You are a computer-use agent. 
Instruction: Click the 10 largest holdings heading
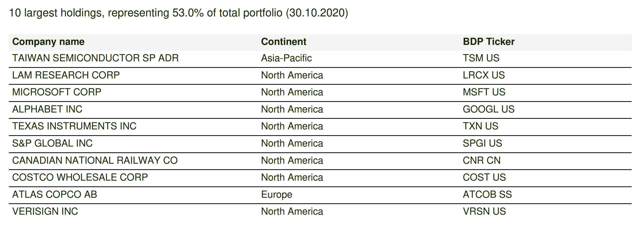point(178,13)
